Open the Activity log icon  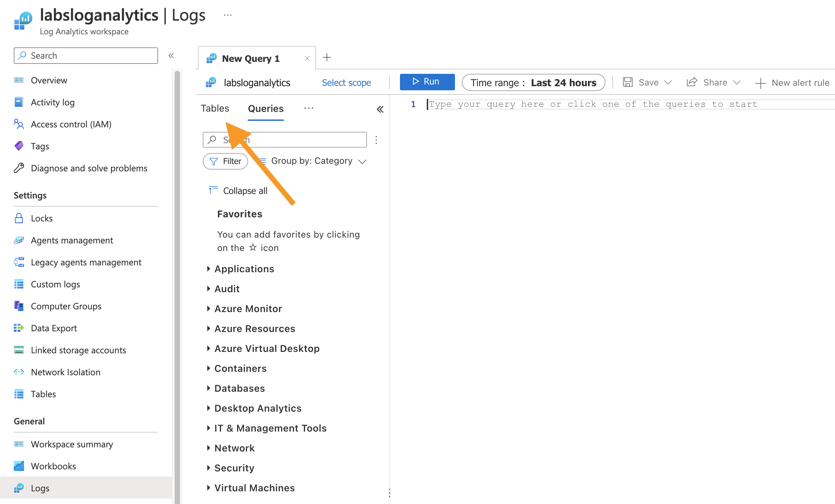click(x=19, y=102)
